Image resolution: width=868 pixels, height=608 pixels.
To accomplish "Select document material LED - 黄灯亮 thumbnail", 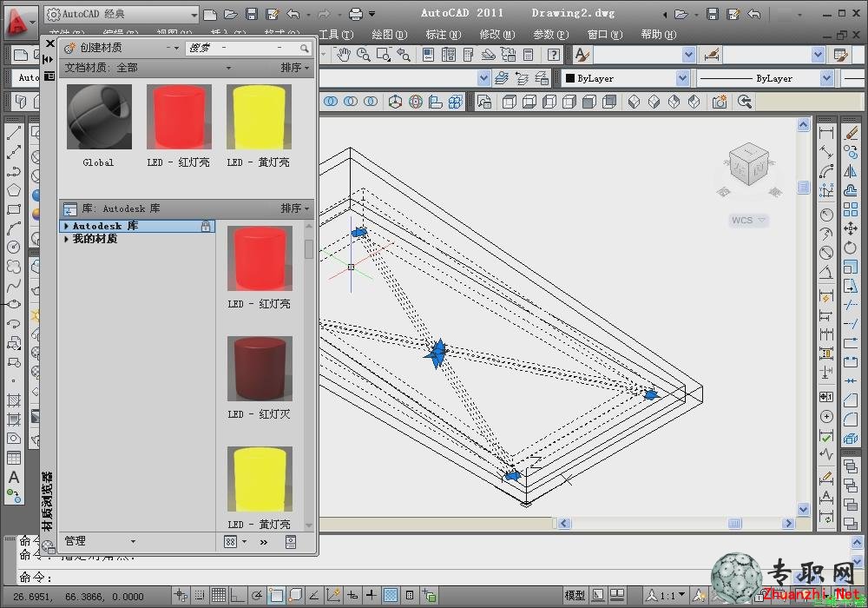I will (259, 117).
